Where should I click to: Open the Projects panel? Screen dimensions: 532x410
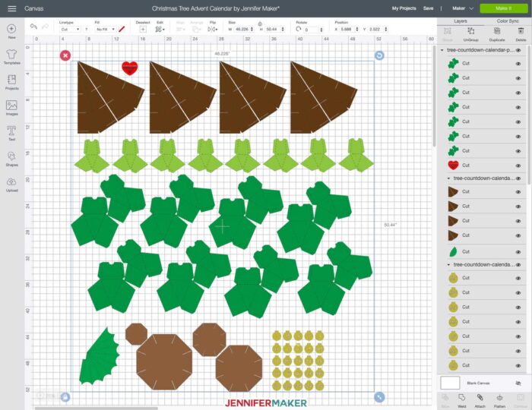click(11, 79)
